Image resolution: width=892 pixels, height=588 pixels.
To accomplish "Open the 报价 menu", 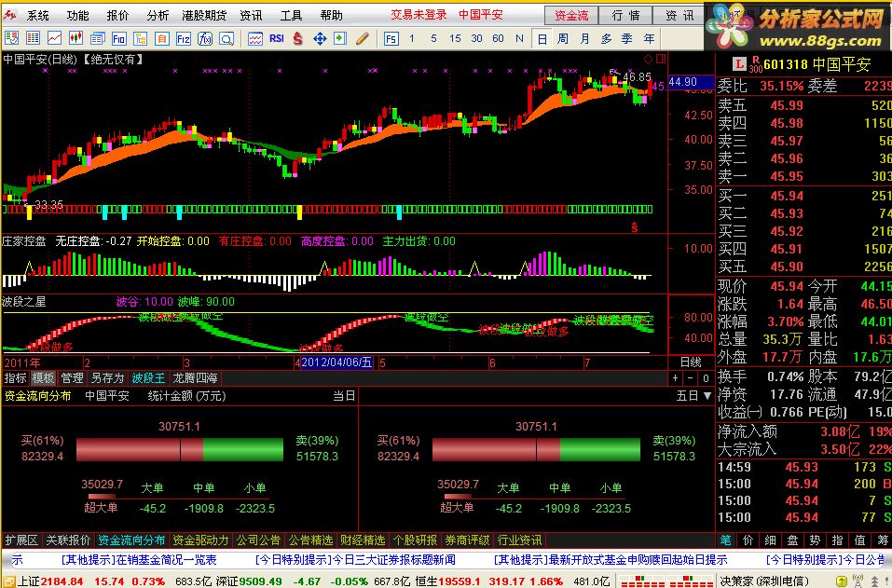I will coord(117,15).
